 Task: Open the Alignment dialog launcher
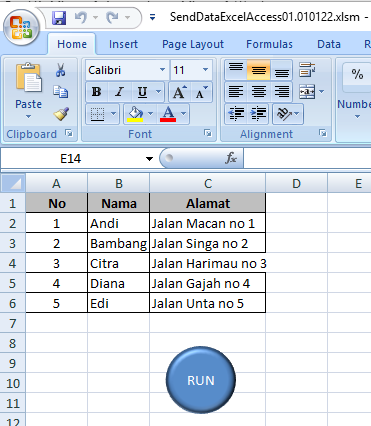(x=323, y=134)
